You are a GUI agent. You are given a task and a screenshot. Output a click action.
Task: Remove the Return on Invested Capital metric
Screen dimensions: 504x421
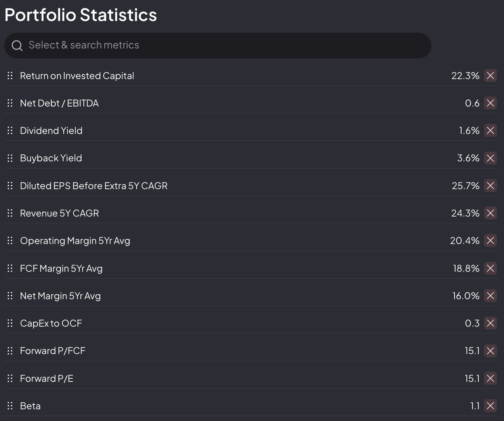coord(490,76)
